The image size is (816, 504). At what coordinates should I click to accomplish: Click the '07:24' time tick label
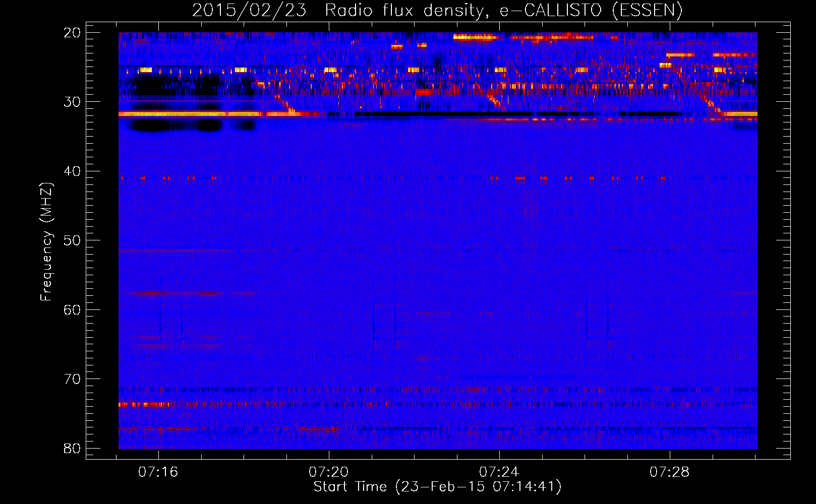point(499,472)
